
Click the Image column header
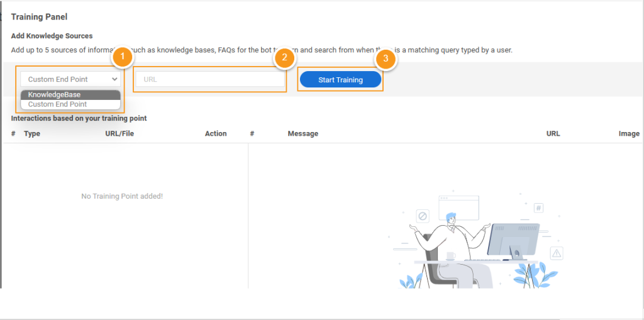coord(629,133)
